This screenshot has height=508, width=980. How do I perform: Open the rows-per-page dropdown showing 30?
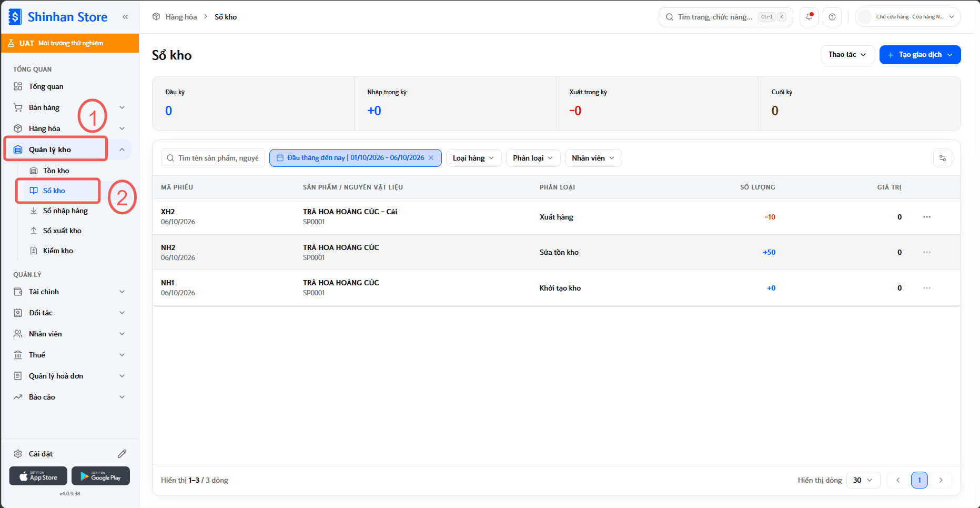(x=863, y=480)
